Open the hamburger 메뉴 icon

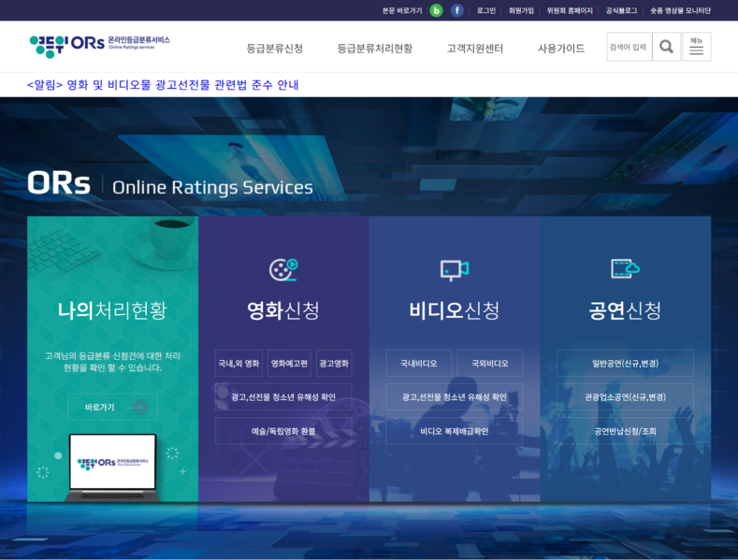click(696, 47)
